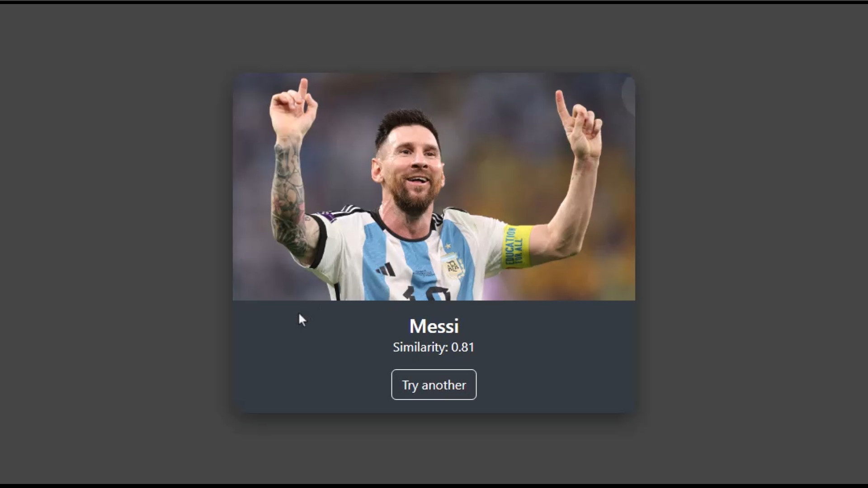This screenshot has height=488, width=868.
Task: Click the small star above the crest
Action: [x=448, y=246]
